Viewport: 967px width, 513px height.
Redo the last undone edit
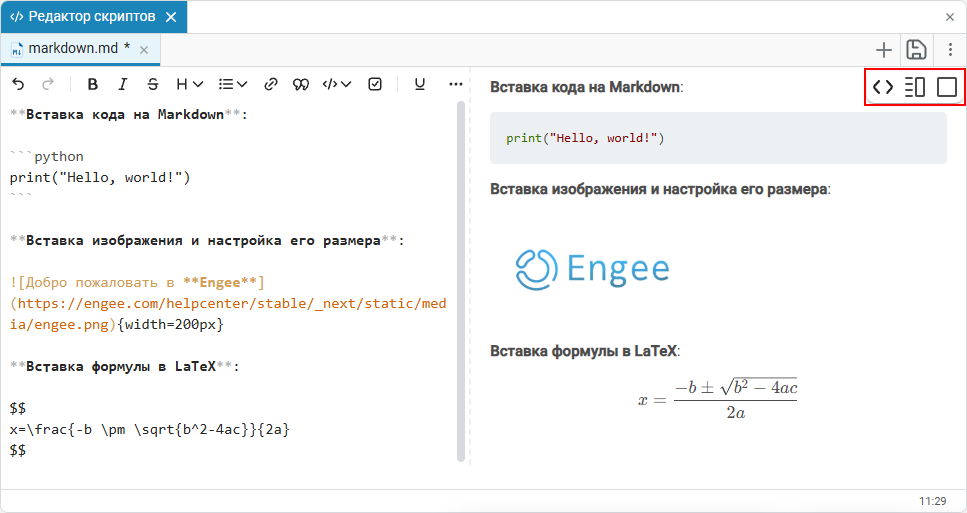[x=47, y=84]
